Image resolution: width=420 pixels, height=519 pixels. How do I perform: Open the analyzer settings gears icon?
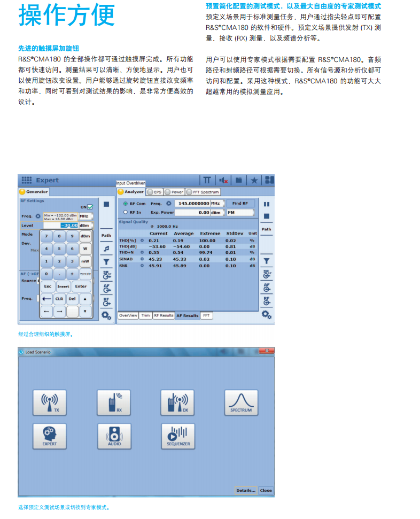coord(267,314)
